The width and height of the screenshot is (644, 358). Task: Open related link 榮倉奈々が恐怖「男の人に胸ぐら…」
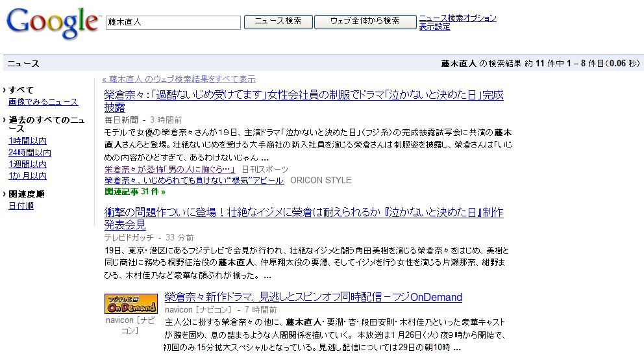(170, 169)
